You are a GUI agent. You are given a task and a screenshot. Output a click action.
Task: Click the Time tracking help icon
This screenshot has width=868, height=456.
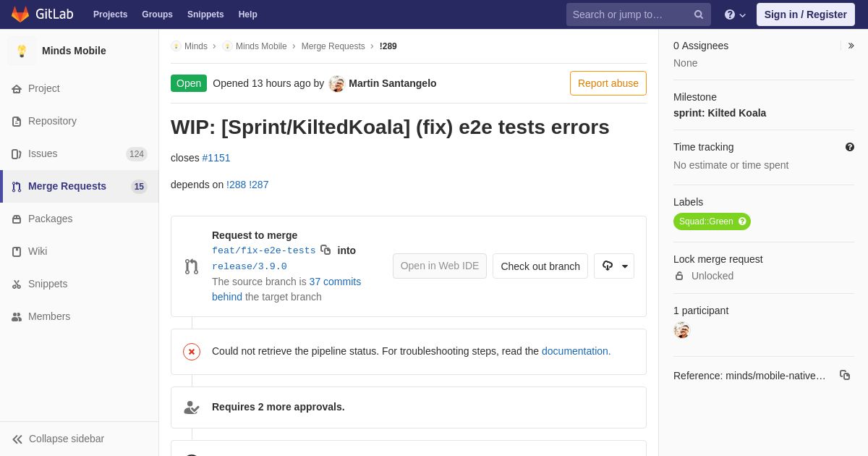point(850,147)
